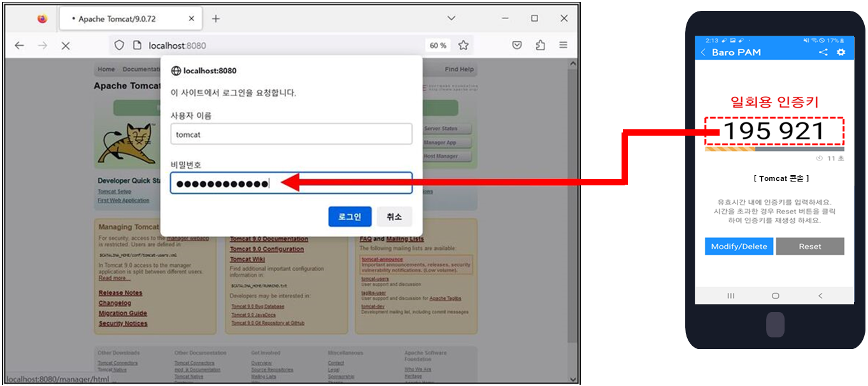Click the Home link in Tomcat nav

coord(106,69)
